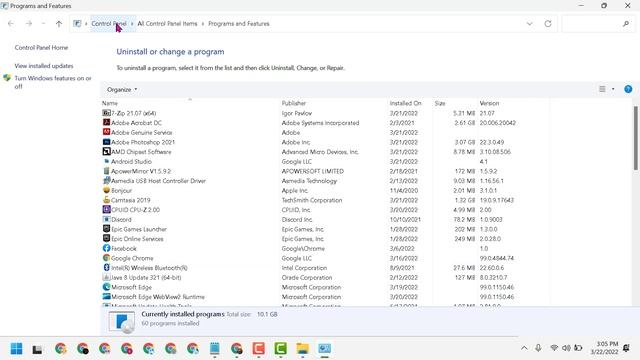This screenshot has width=640, height=360.
Task: Go up one level with up arrow
Action: click(59, 24)
